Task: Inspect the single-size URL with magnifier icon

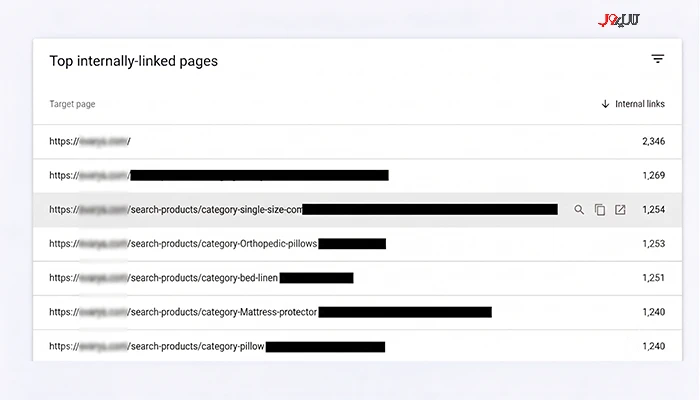Action: click(579, 210)
